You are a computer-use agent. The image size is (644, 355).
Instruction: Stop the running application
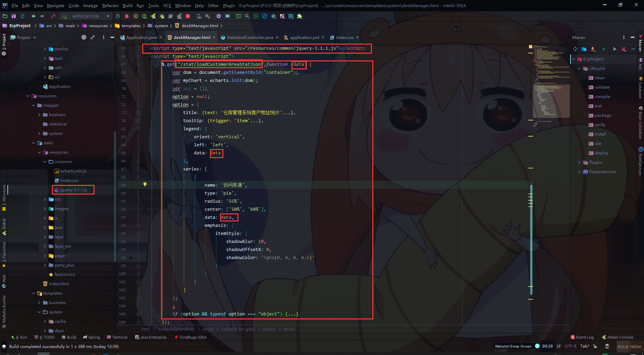click(188, 16)
